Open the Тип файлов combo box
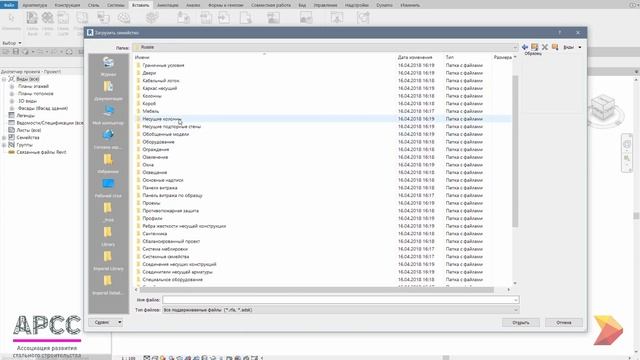This screenshot has height=360, width=640. point(341,310)
